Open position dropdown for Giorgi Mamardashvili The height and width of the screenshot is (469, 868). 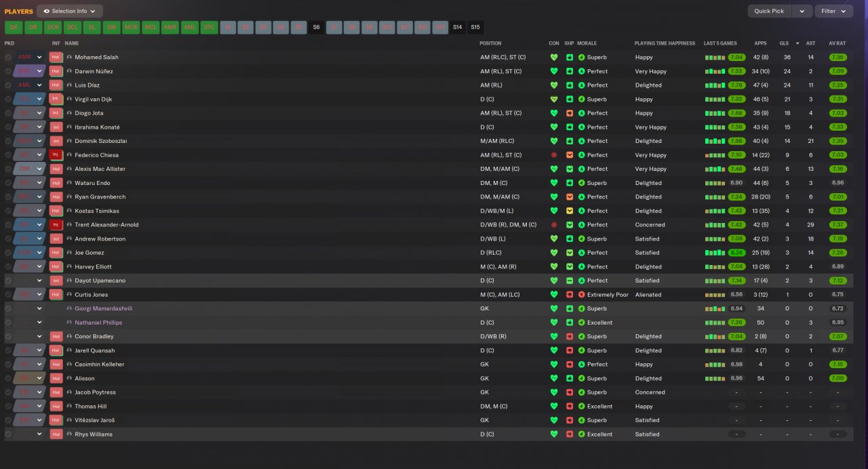[x=29, y=308]
